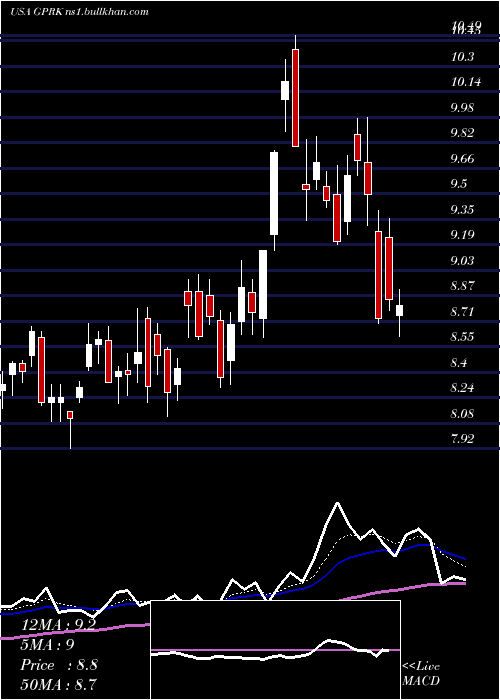Click the 10.3 price axis label
500x700 pixels.
[x=462, y=57]
